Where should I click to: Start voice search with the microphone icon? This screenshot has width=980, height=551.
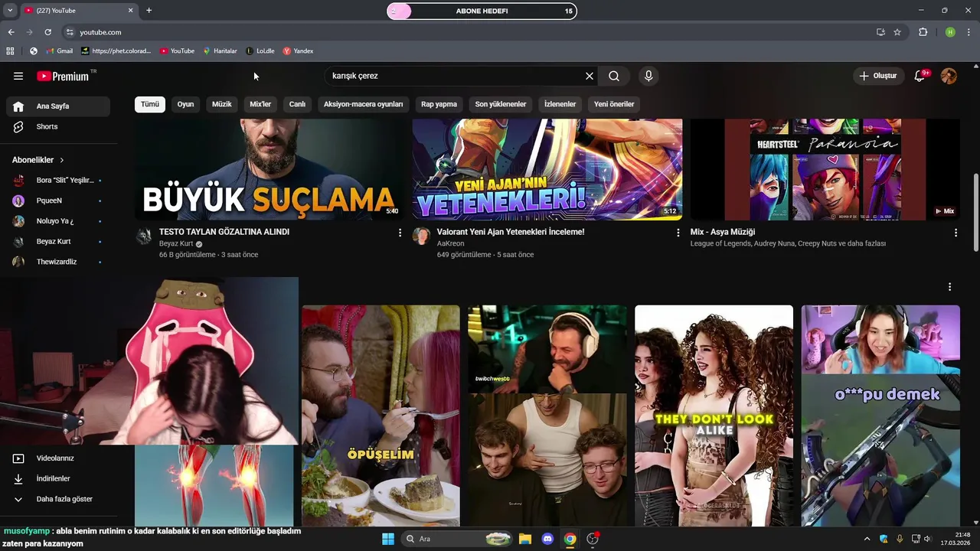648,76
